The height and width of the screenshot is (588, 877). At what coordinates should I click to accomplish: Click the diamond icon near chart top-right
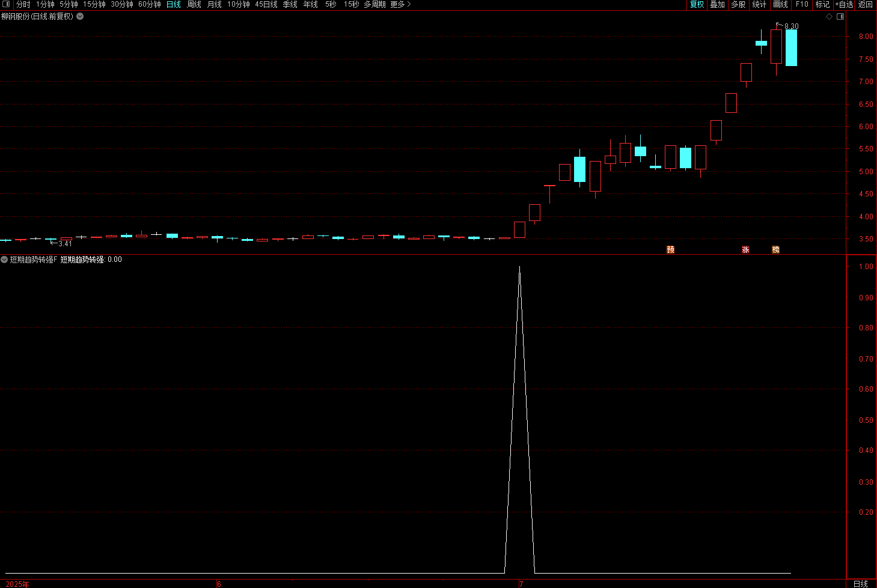click(x=829, y=17)
